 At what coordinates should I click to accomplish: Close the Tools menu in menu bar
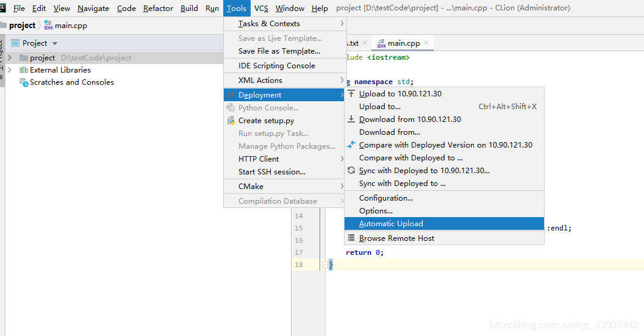pyautogui.click(x=237, y=8)
